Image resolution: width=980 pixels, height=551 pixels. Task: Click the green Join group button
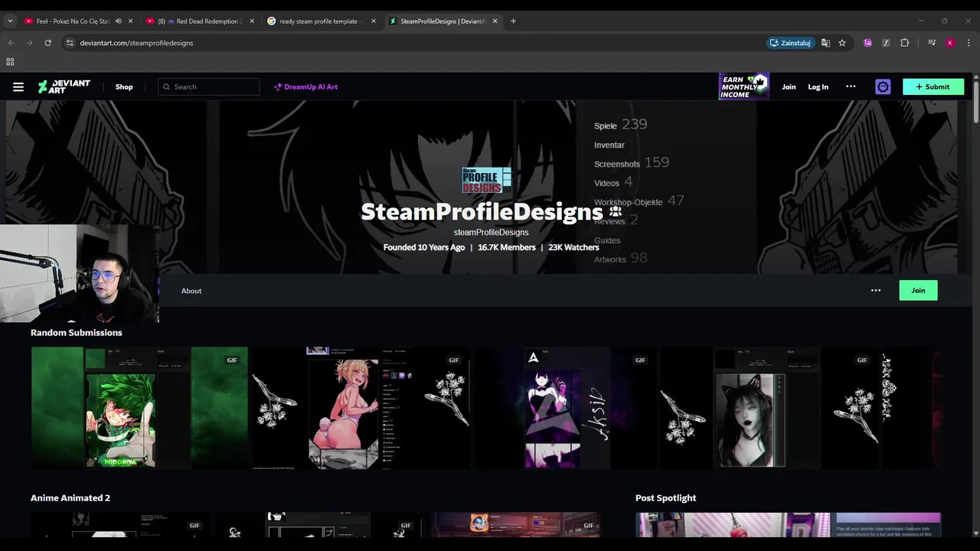pos(918,291)
